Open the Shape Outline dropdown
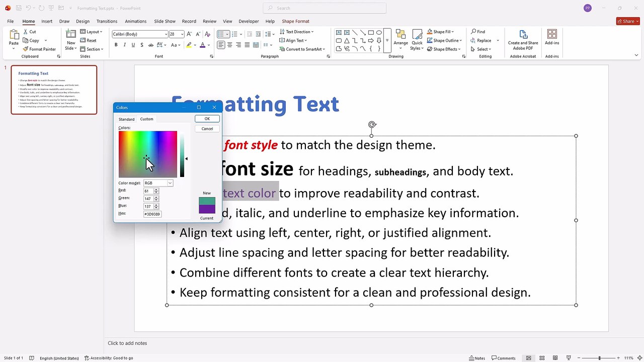This screenshot has height=362, width=644. pyautogui.click(x=443, y=40)
